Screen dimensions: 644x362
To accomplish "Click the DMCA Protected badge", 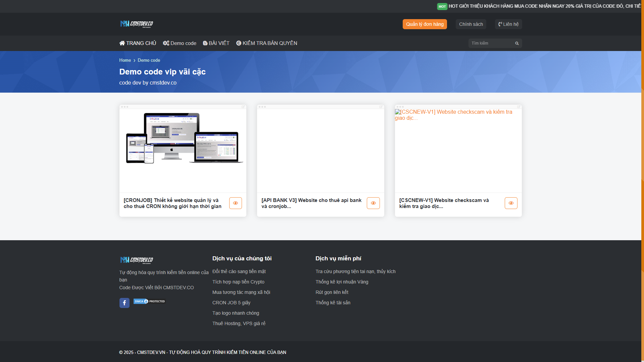I will [x=149, y=301].
